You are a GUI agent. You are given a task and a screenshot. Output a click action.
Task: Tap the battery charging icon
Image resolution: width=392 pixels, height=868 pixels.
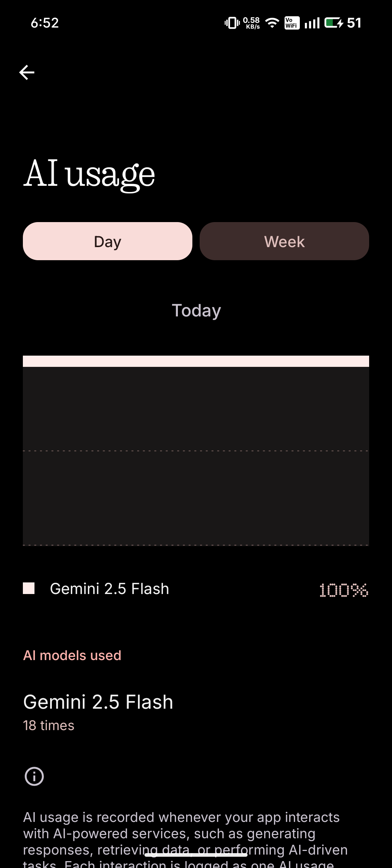point(334,23)
